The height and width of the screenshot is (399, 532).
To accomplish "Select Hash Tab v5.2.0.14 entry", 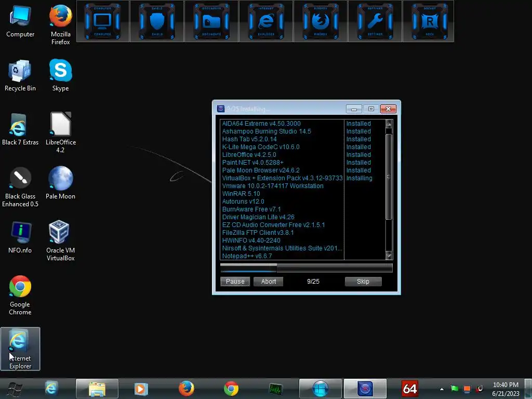I will click(249, 139).
